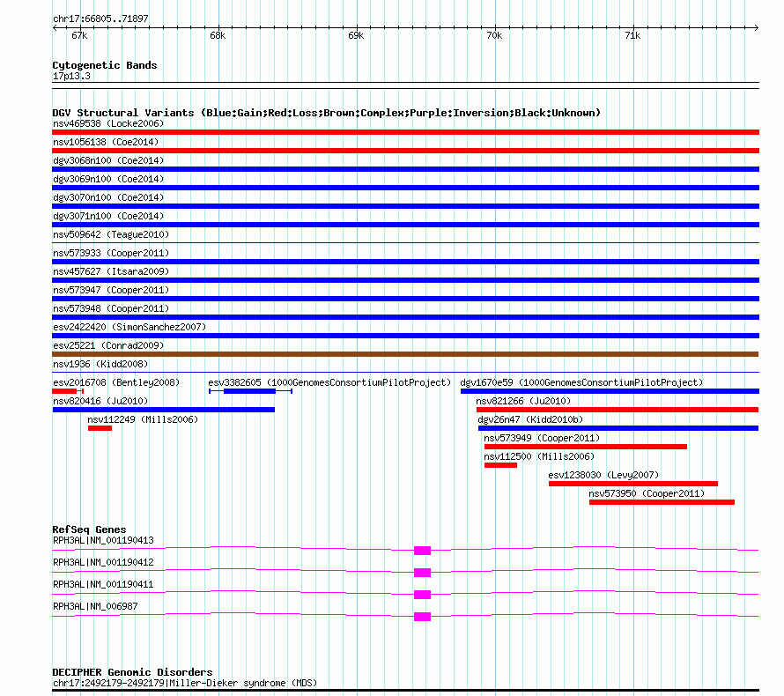Viewport: 784px width, 696px height.
Task: Click the dgv3070n100 (Coe2014) label
Action: tap(108, 197)
